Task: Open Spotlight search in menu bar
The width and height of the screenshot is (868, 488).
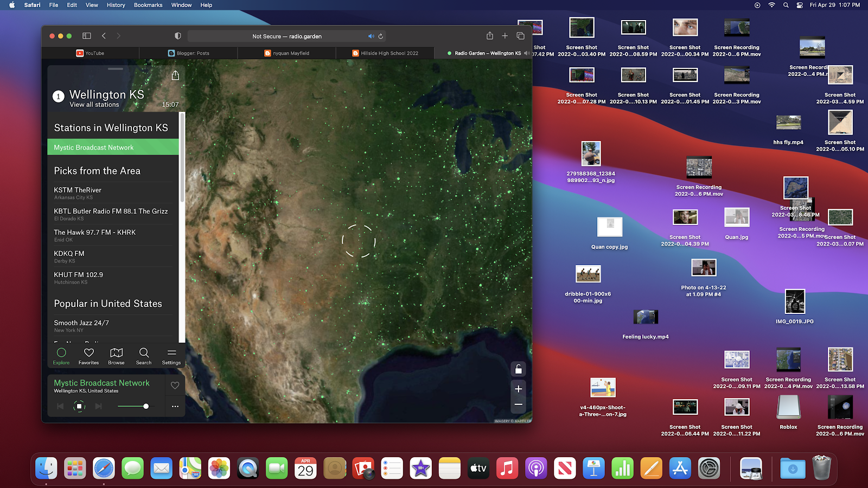Action: click(786, 5)
